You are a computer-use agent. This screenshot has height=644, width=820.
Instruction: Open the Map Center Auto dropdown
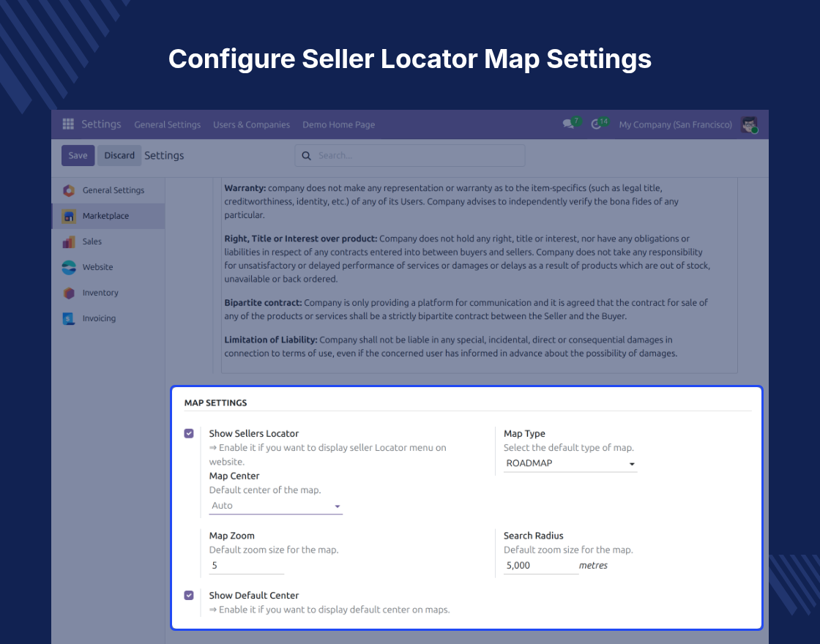pos(275,506)
